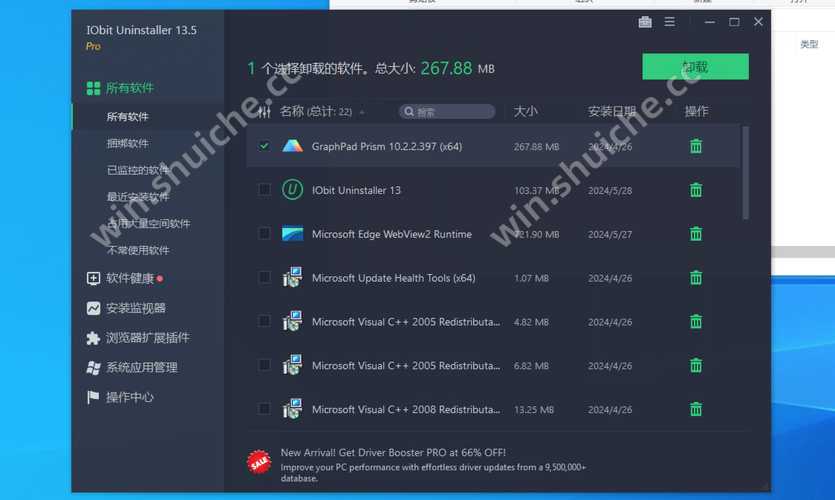Open Recently Installed sub-item in sidebar
This screenshot has height=500, width=835.
[138, 196]
